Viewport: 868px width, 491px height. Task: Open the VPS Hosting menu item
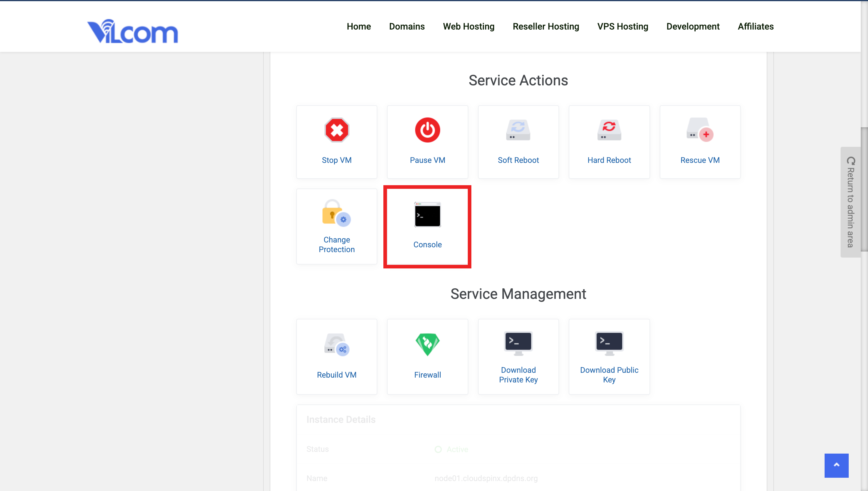(622, 26)
